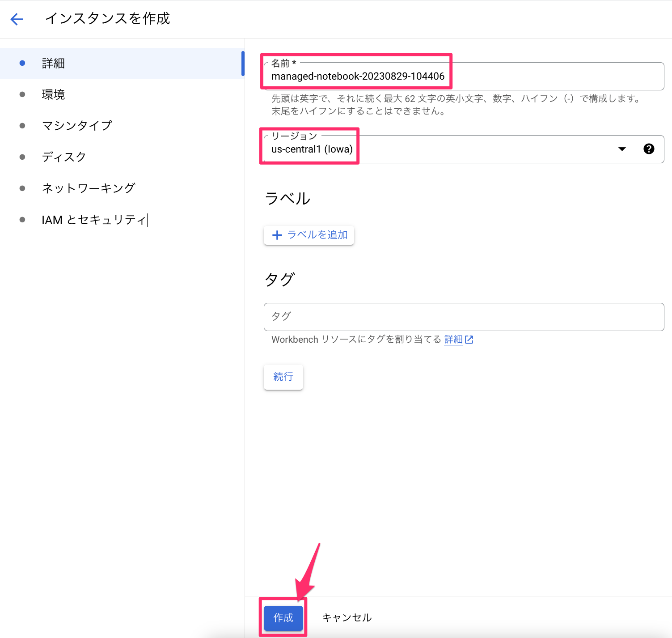Open the region help tooltip question mark
This screenshot has height=638, width=672.
pyautogui.click(x=648, y=149)
